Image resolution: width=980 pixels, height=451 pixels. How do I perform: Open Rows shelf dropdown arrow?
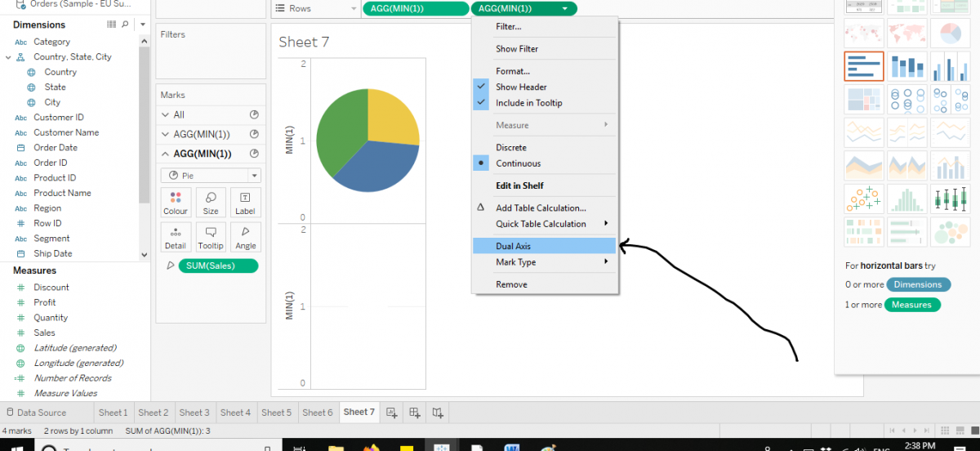tap(354, 9)
